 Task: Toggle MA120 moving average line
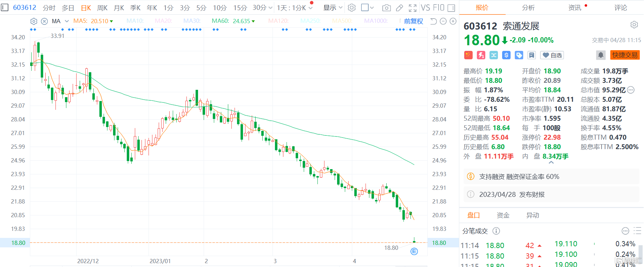[x=278, y=21]
